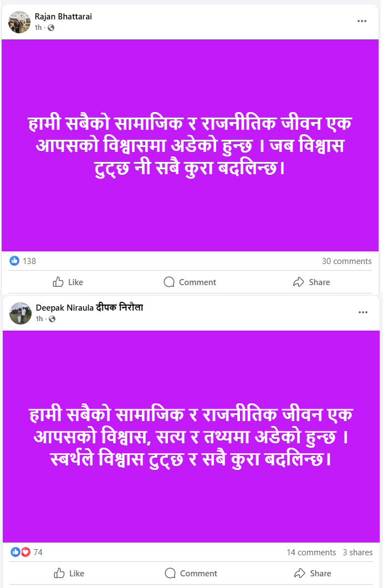View the 30 comments on Rajan's post
Screen dimensions: 383x588
tap(346, 261)
